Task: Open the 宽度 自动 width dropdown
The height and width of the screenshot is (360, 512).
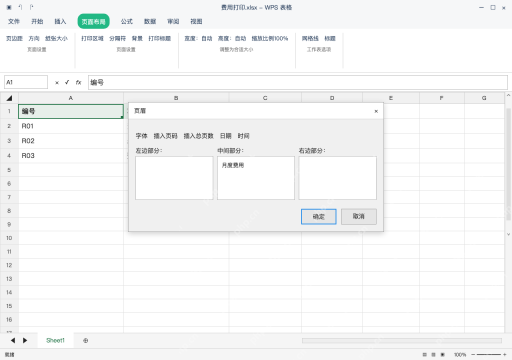Action: coord(198,39)
